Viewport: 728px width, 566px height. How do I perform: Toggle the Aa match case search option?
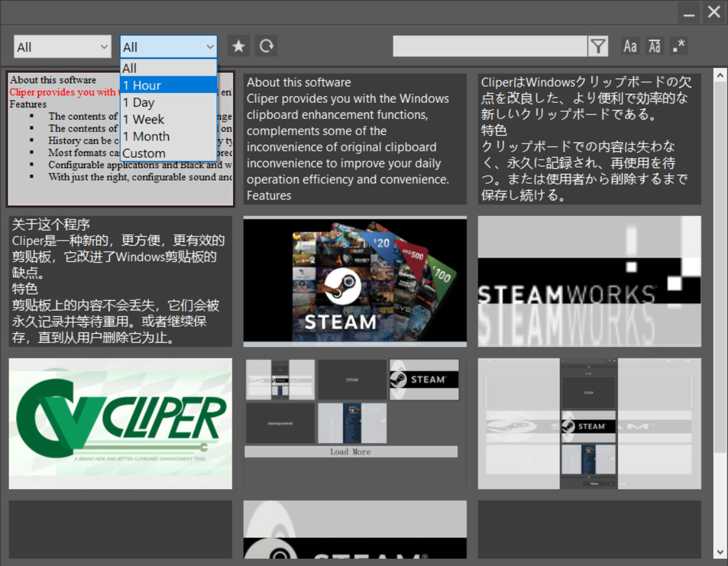pos(630,46)
